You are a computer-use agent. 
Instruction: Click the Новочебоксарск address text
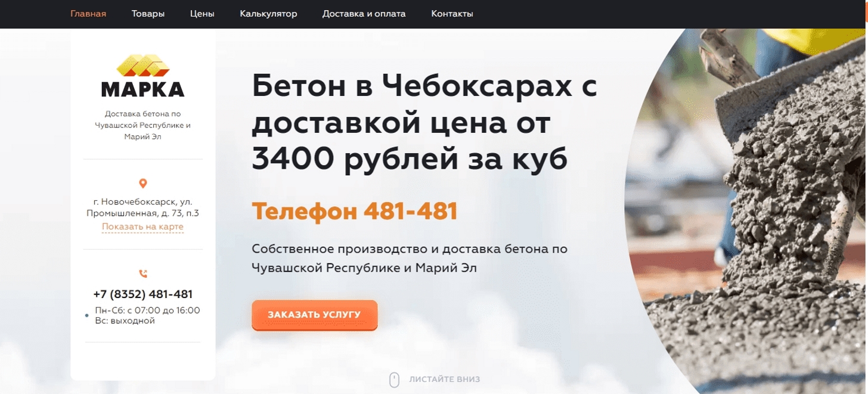[142, 207]
